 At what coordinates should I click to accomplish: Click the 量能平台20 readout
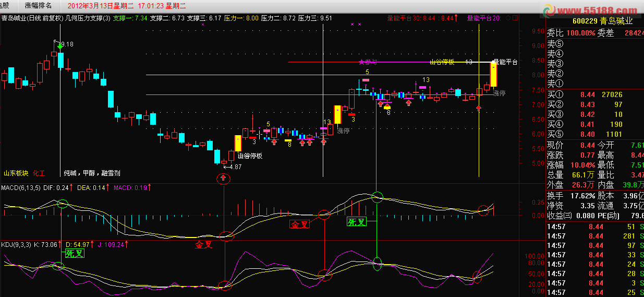coord(484,18)
